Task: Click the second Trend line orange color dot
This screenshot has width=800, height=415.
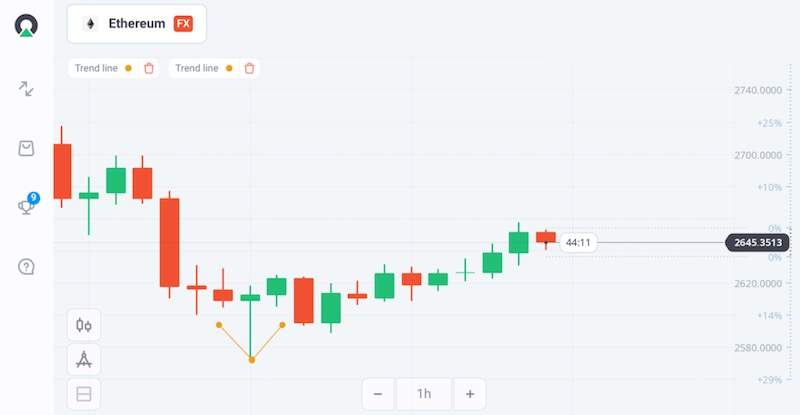Action: pos(229,68)
